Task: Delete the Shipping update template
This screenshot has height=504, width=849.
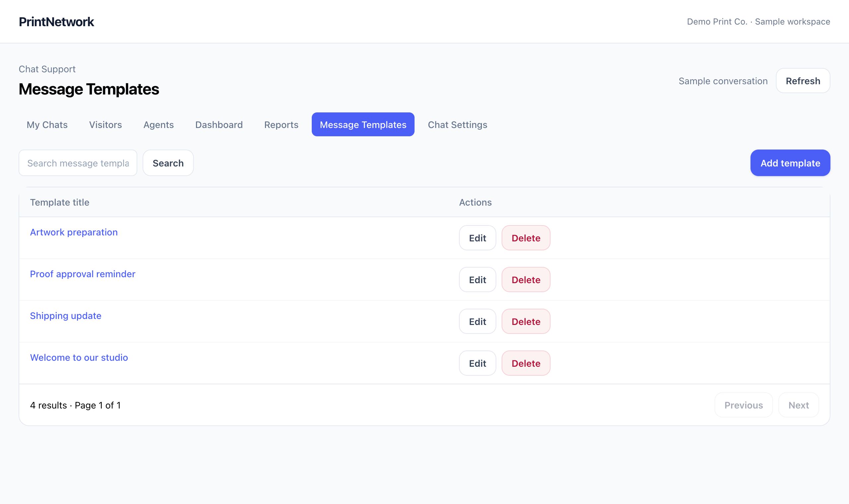Action: point(526,322)
